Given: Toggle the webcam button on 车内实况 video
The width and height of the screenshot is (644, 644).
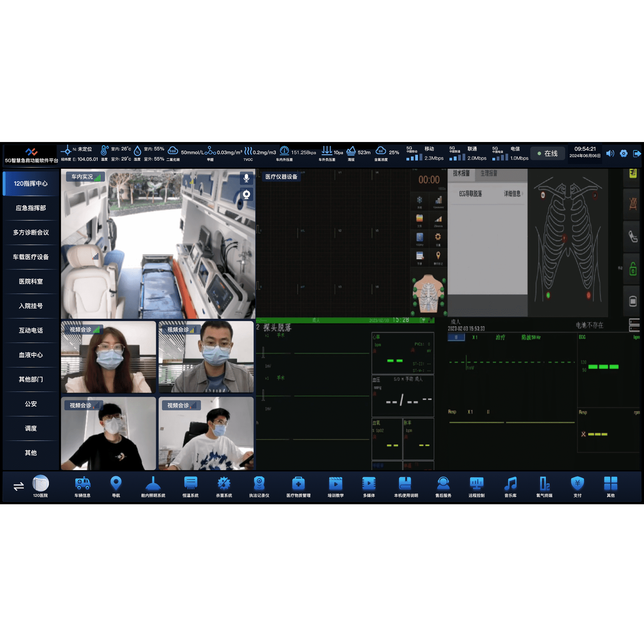Looking at the screenshot, I should (246, 194).
